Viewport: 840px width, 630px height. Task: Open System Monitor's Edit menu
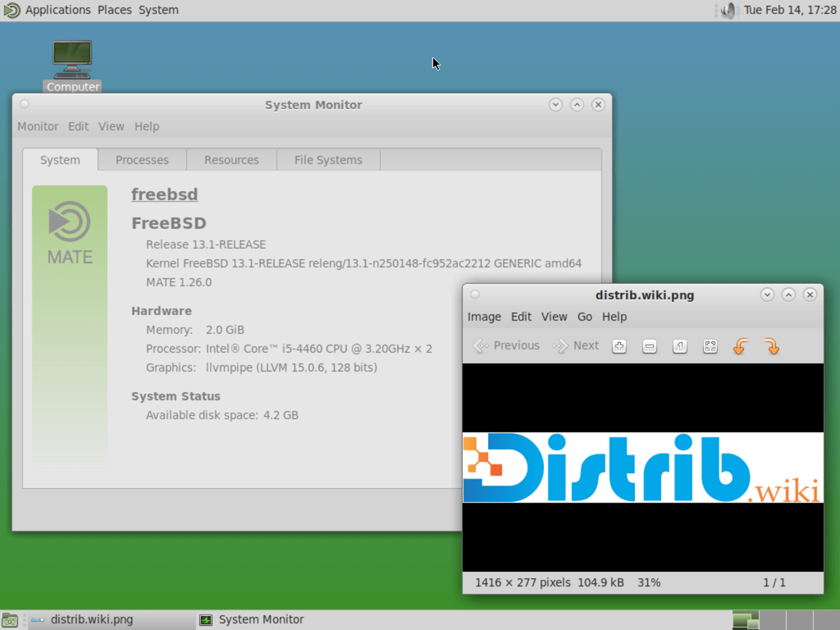[78, 127]
